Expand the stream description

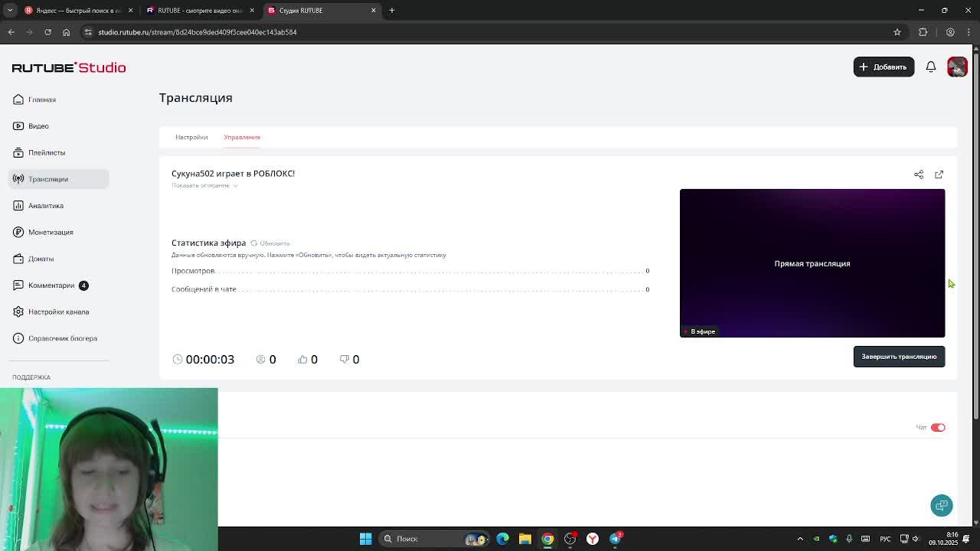[x=204, y=185]
